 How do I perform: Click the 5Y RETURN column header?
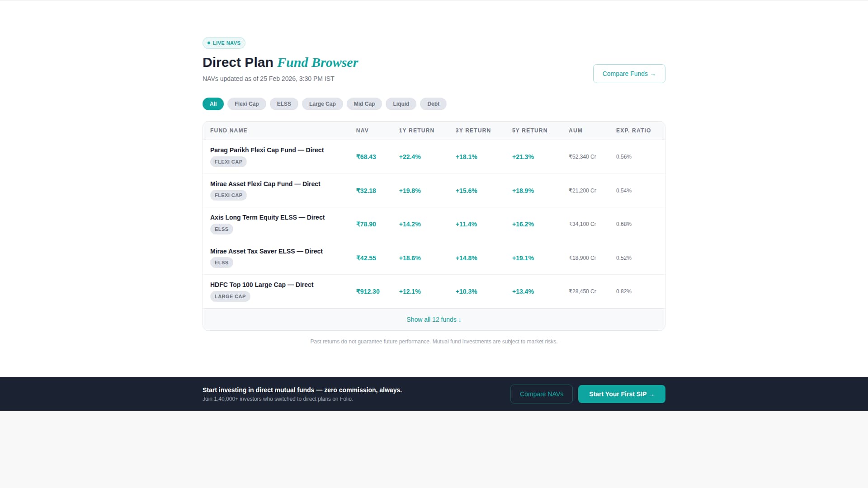point(529,131)
